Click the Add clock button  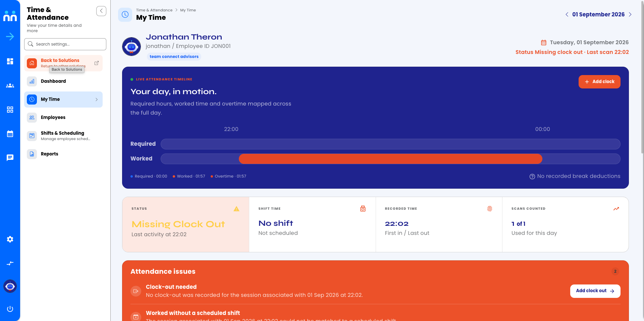[x=599, y=82]
